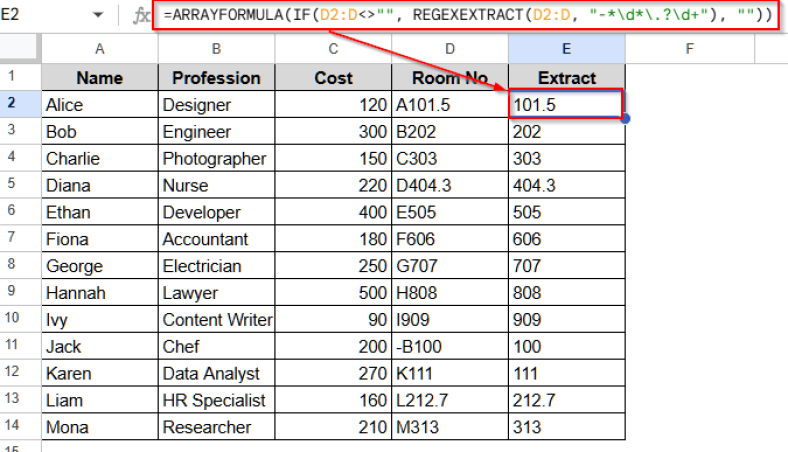788x452 pixels.
Task: Select the Engineer profession cell
Action: coord(216,131)
